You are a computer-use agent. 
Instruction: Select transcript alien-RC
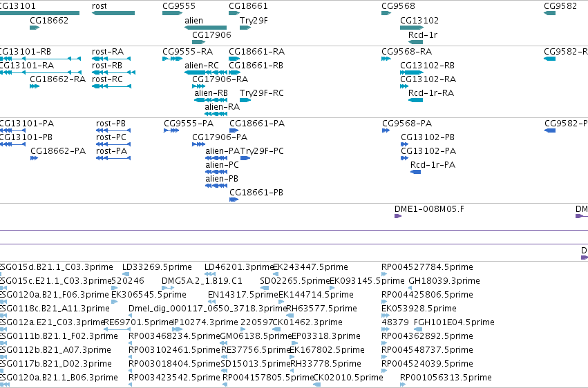[x=206, y=72]
